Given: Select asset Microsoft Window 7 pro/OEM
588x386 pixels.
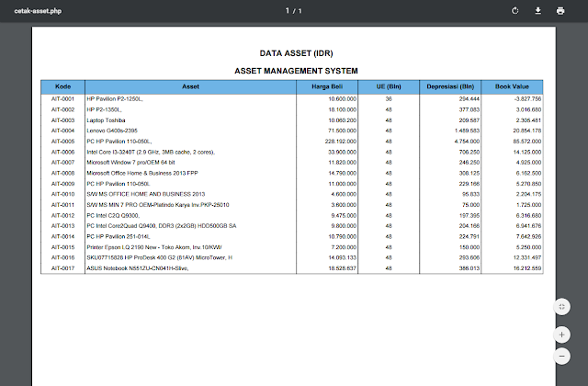Looking at the screenshot, I should (130, 163).
